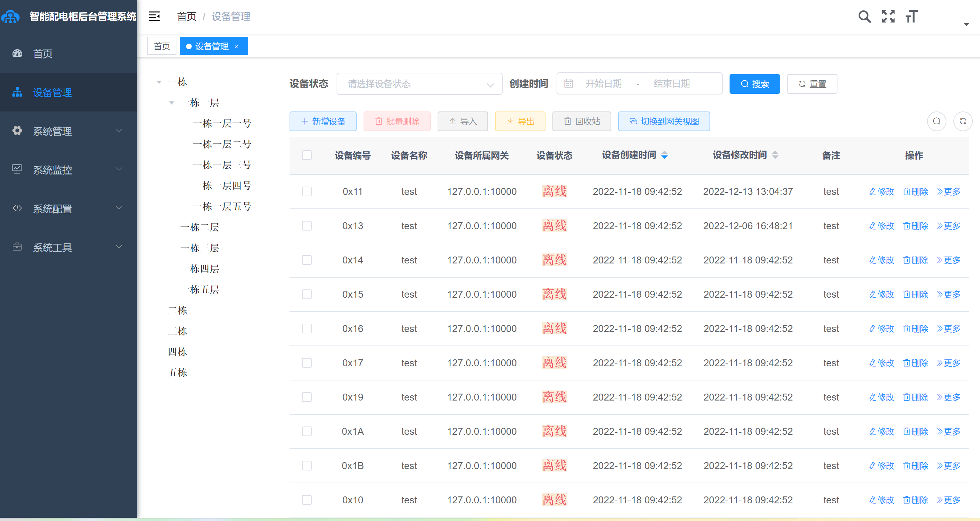The width and height of the screenshot is (980, 521).
Task: Edit device 0x15 via 修改
Action: coord(881,294)
